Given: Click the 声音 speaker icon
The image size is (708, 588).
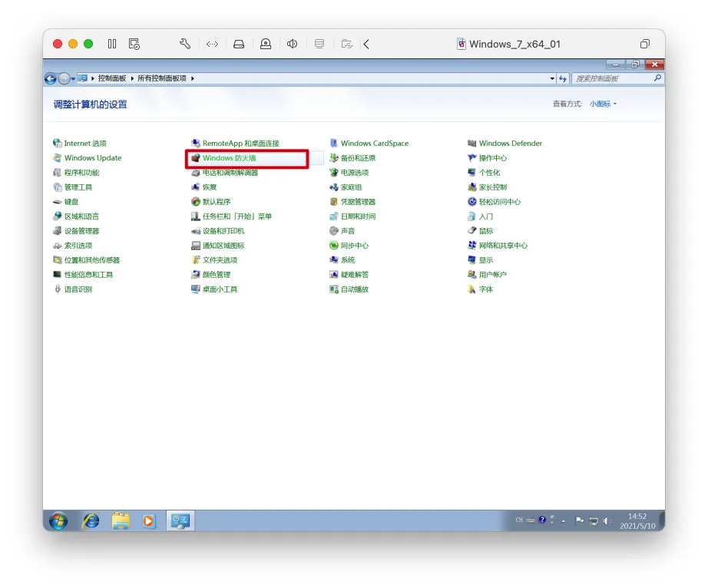Looking at the screenshot, I should click(x=334, y=230).
